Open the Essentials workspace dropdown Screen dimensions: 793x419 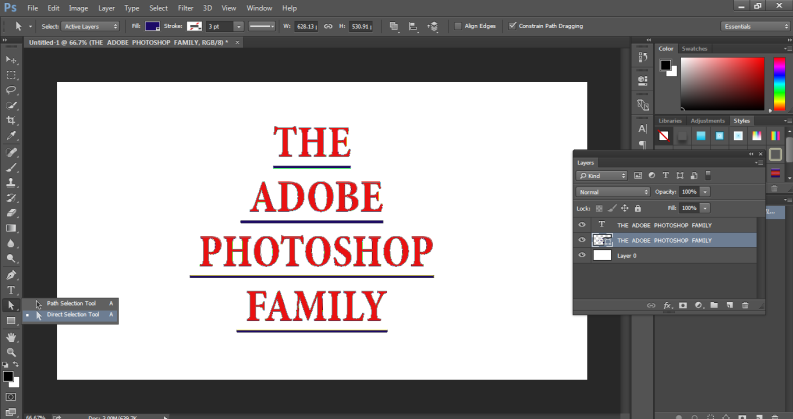tap(755, 26)
